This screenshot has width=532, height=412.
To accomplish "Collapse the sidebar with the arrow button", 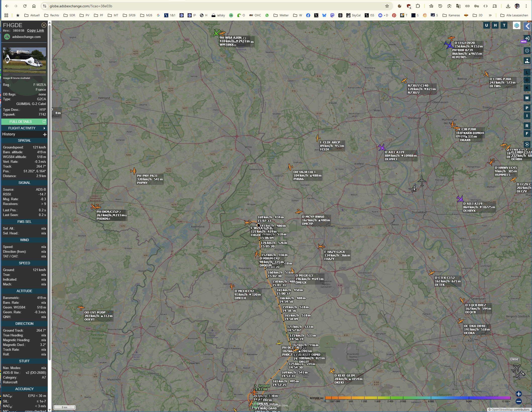I will point(527,26).
